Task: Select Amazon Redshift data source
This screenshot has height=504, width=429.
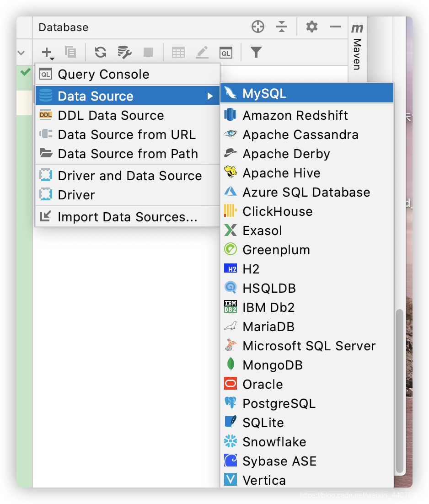Action: tap(307, 115)
